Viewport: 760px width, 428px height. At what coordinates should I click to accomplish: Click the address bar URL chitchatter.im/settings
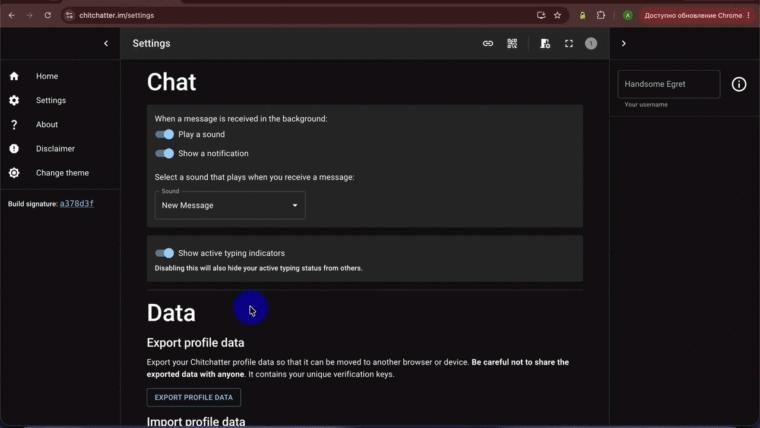coord(117,16)
